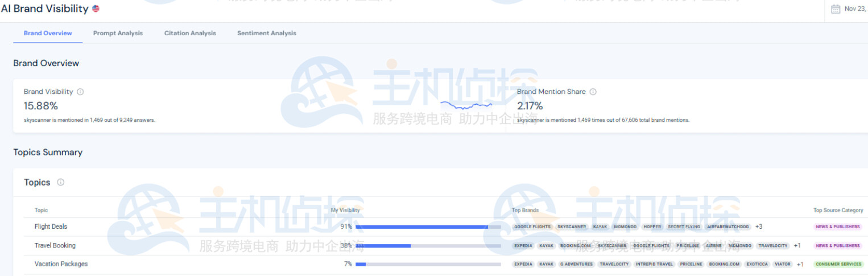Click the info icon beside Brand Mention Share

point(593,92)
